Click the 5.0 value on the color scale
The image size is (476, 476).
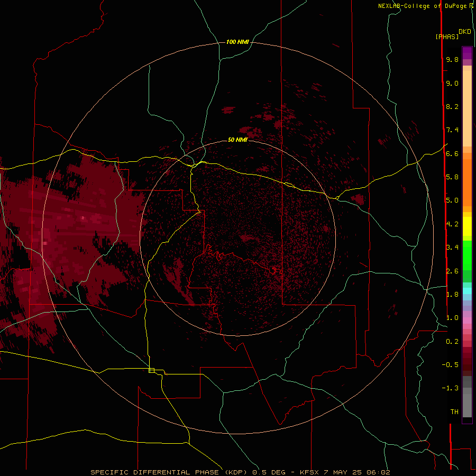[452, 200]
